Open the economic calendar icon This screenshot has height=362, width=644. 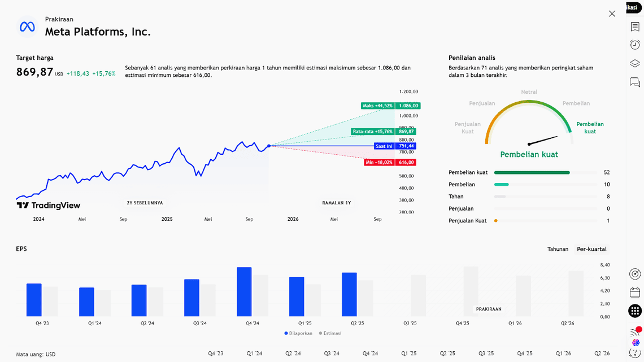pos(635,292)
